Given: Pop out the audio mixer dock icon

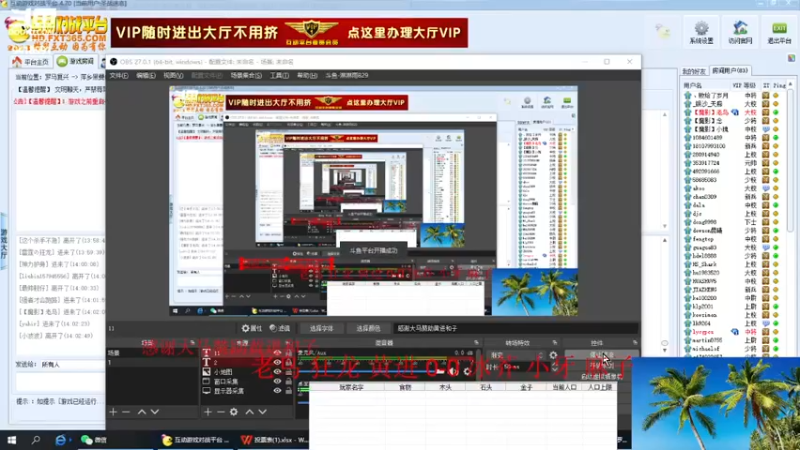Looking at the screenshot, I should [x=476, y=342].
